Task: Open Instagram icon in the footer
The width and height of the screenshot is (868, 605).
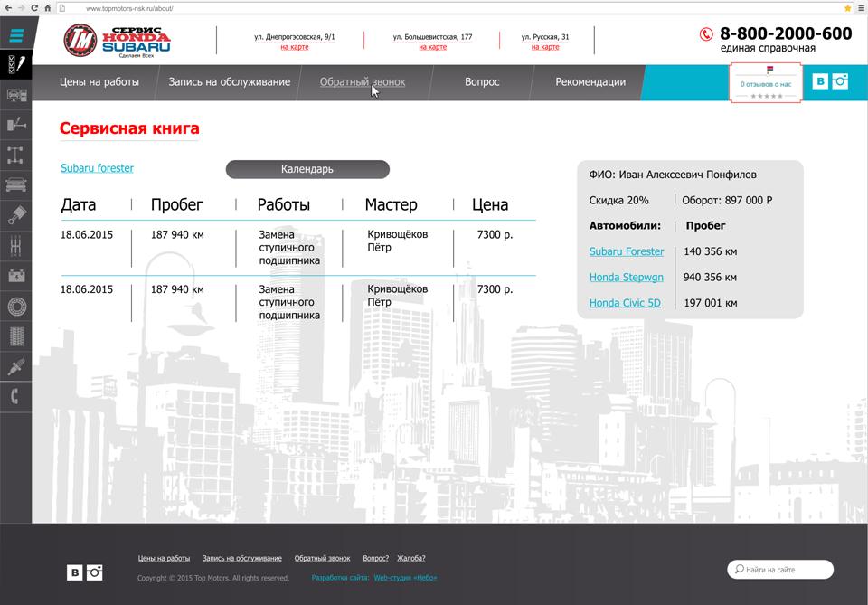Action: [x=95, y=572]
